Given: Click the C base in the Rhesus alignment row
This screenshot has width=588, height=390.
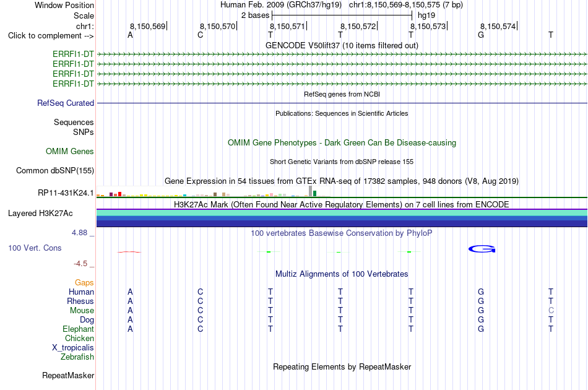Looking at the screenshot, I should pyautogui.click(x=201, y=301).
